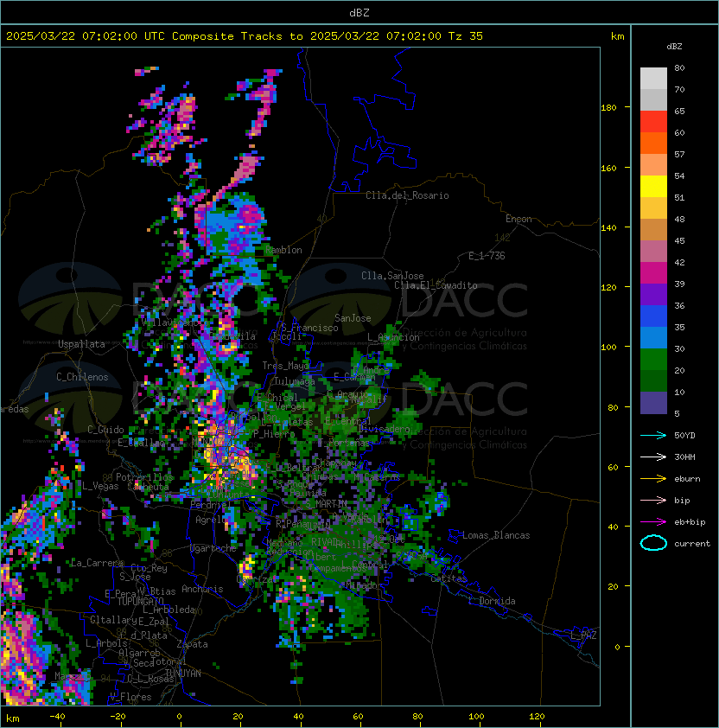
Task: Click the 'Encon' map label
Action: pyautogui.click(x=519, y=219)
